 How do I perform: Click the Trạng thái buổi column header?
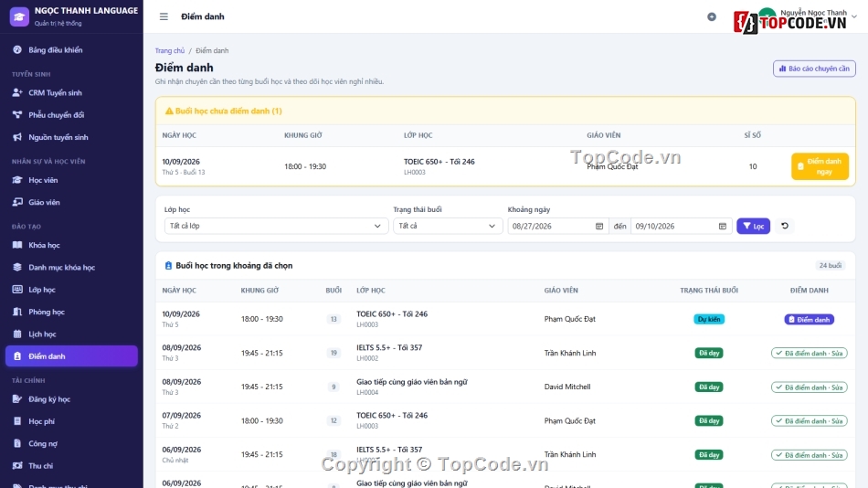[709, 291]
